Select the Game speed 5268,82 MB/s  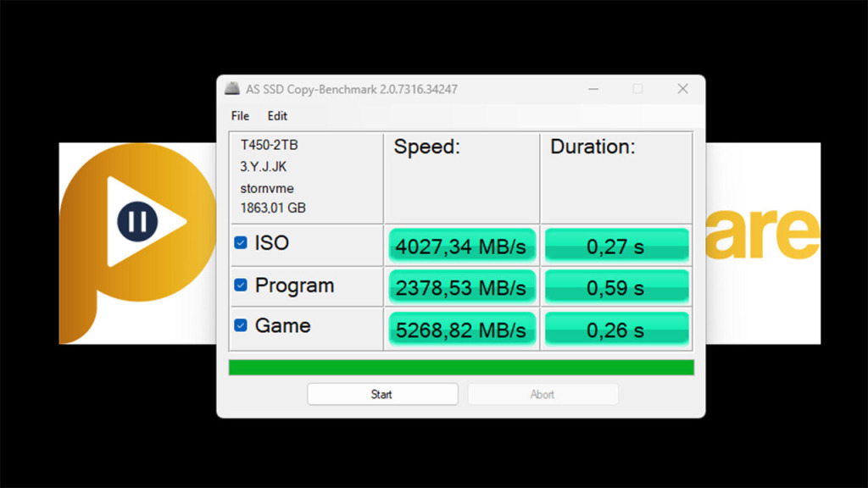tap(462, 330)
